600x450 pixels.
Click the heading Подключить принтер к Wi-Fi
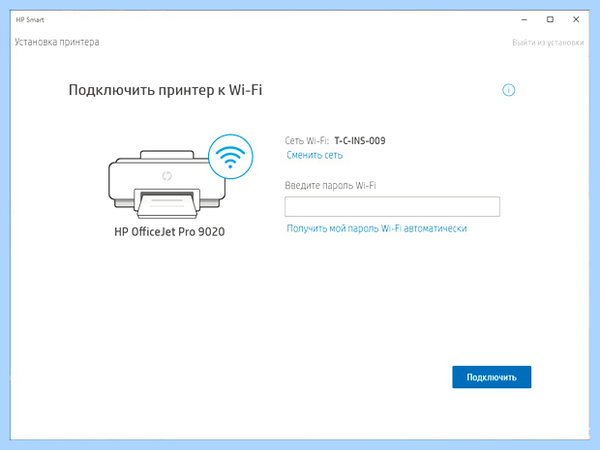coord(165,90)
